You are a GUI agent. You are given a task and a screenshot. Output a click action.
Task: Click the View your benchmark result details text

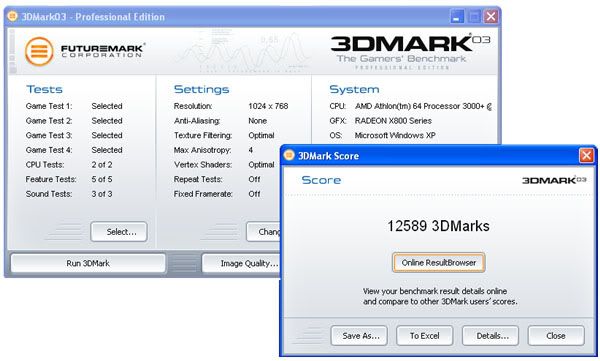click(x=440, y=296)
